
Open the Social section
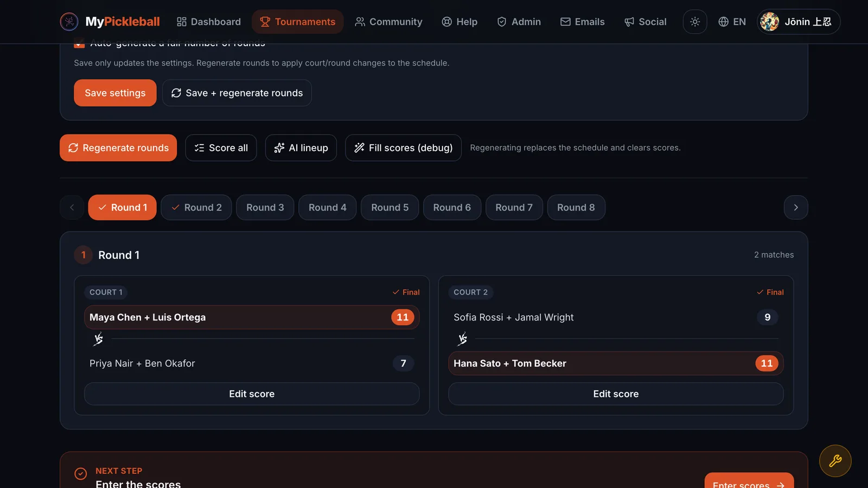645,22
